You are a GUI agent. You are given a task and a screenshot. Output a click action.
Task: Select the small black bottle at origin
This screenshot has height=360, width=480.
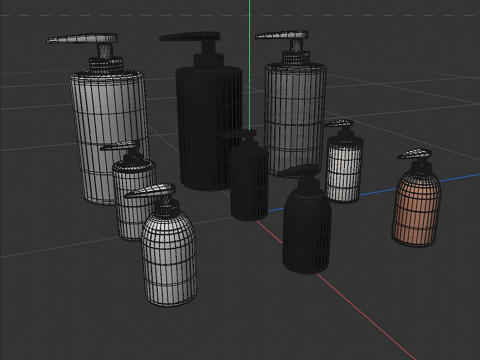(x=249, y=182)
